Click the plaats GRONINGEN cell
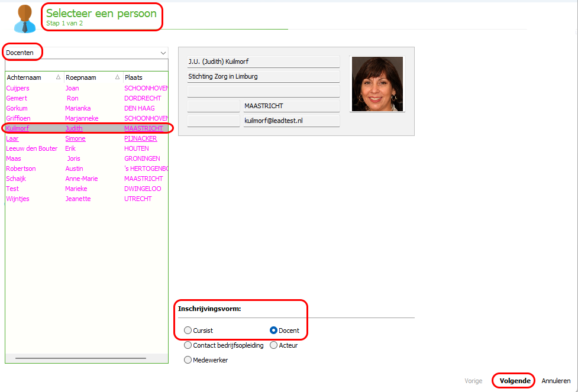This screenshot has height=392, width=578. click(142, 158)
